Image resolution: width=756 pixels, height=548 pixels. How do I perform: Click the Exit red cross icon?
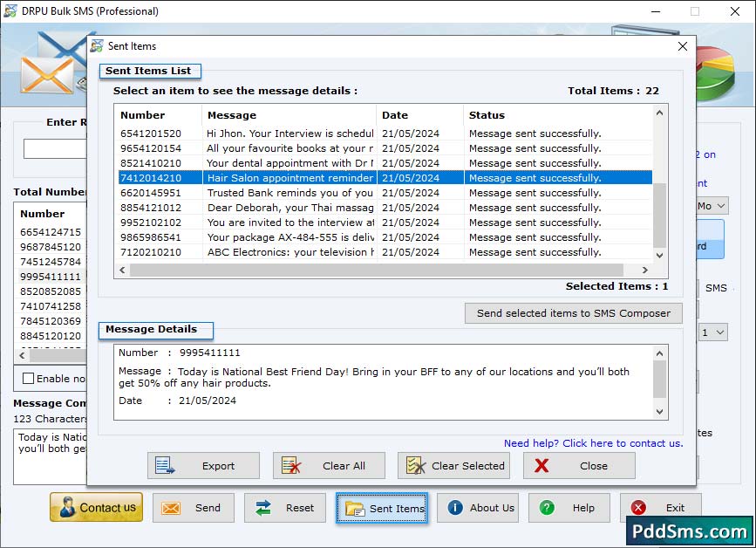tap(638, 508)
